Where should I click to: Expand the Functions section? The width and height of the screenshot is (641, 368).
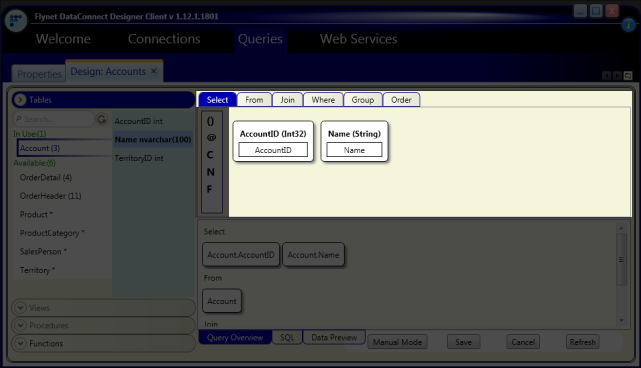[20, 343]
